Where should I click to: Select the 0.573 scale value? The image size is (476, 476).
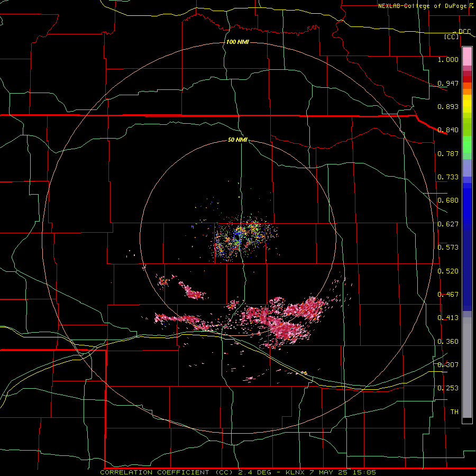[448, 248]
